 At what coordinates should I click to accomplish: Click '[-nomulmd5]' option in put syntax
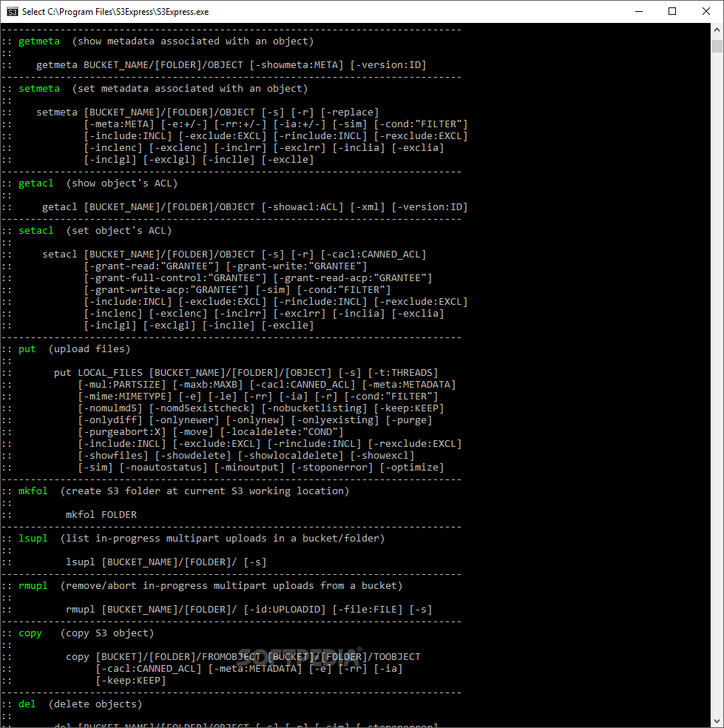(x=110, y=408)
